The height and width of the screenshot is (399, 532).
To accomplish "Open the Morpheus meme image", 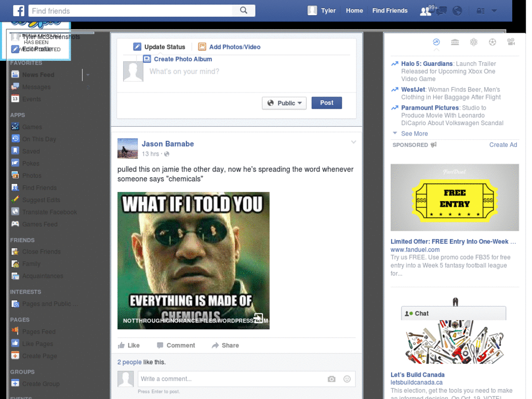I will [x=193, y=261].
